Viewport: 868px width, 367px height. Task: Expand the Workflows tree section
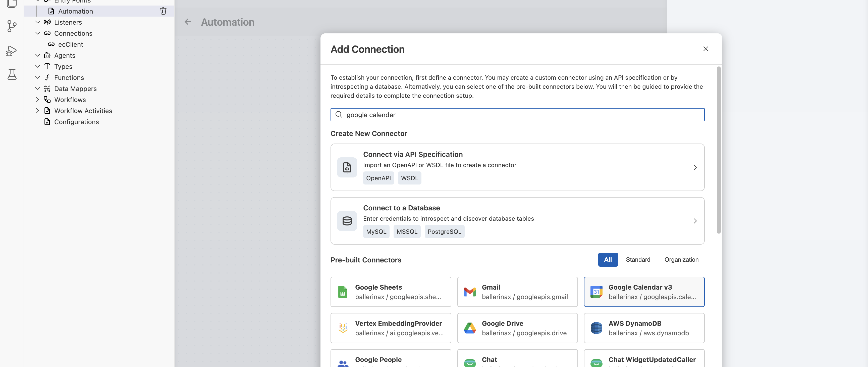click(37, 100)
